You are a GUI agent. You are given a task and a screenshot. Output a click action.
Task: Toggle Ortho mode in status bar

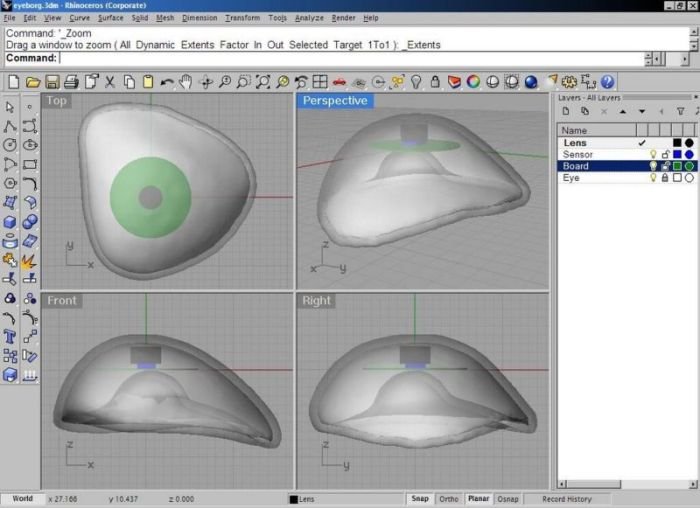click(449, 499)
